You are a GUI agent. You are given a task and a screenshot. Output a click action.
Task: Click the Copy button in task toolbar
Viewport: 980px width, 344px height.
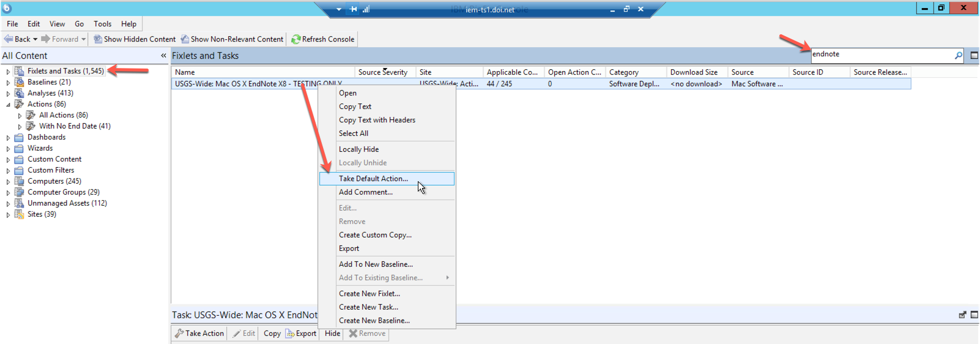click(x=272, y=334)
